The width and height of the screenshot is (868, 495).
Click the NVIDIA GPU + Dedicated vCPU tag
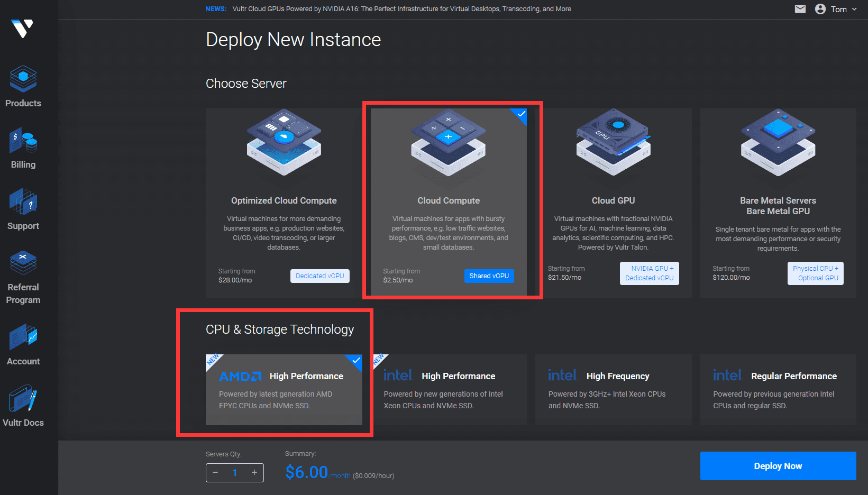650,273
